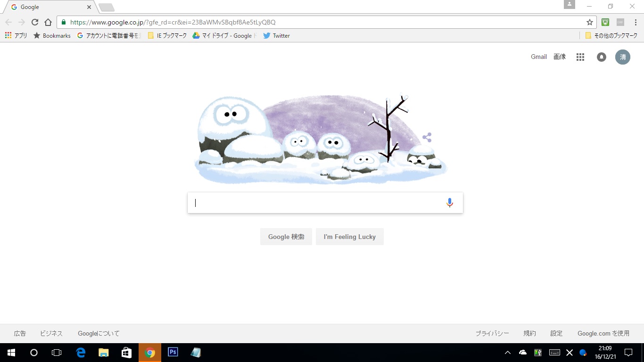Open the Twitter bookmark

pyautogui.click(x=276, y=35)
